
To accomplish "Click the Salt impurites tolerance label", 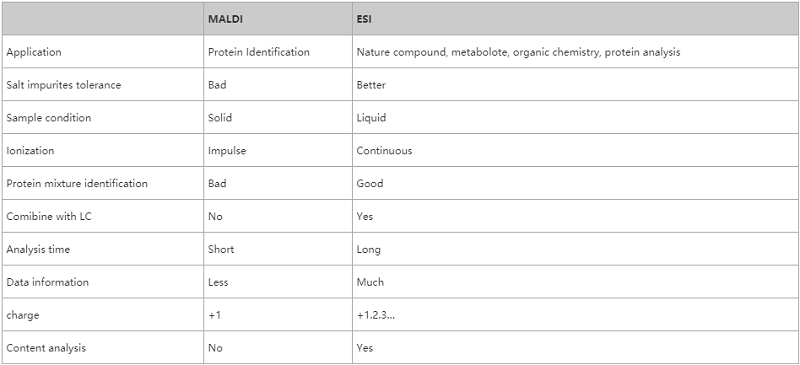I will coord(64,85).
